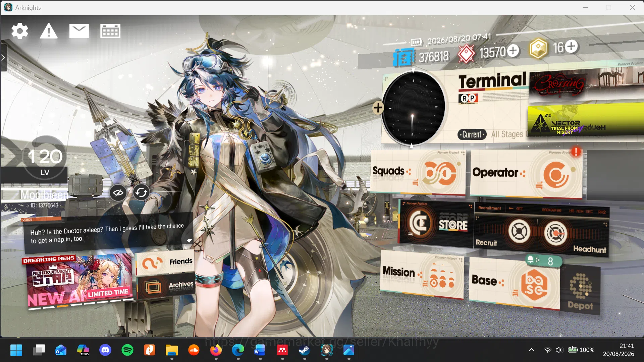Click the battery 100% indicator

581,350
